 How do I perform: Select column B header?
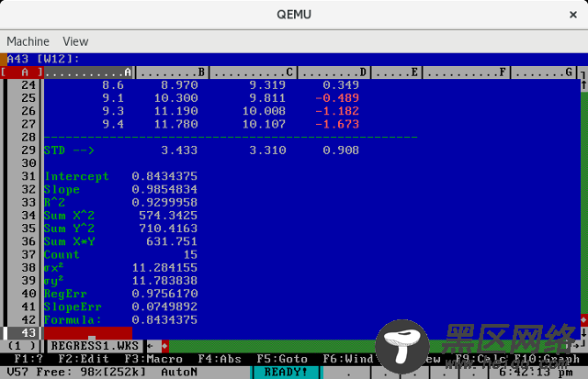pyautogui.click(x=172, y=72)
